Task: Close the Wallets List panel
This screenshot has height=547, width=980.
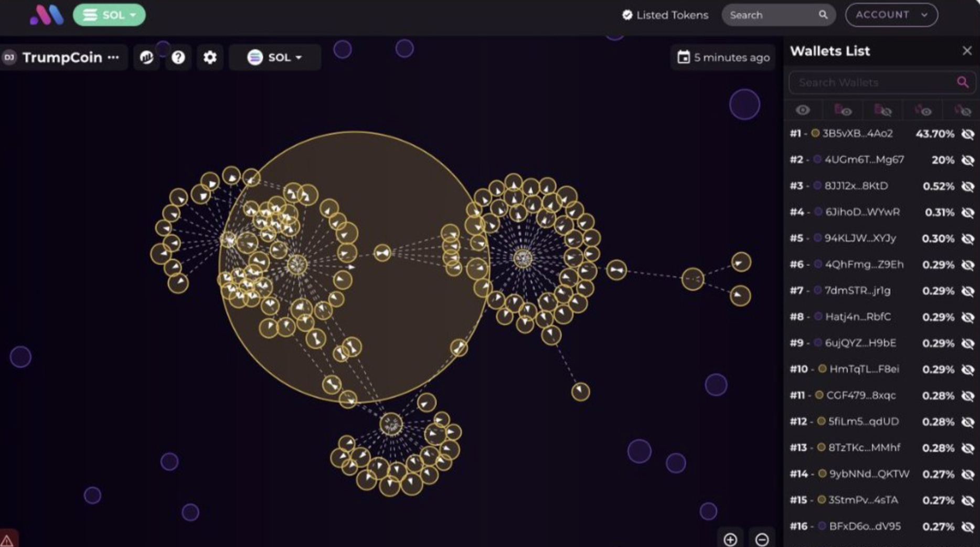Action: click(967, 50)
